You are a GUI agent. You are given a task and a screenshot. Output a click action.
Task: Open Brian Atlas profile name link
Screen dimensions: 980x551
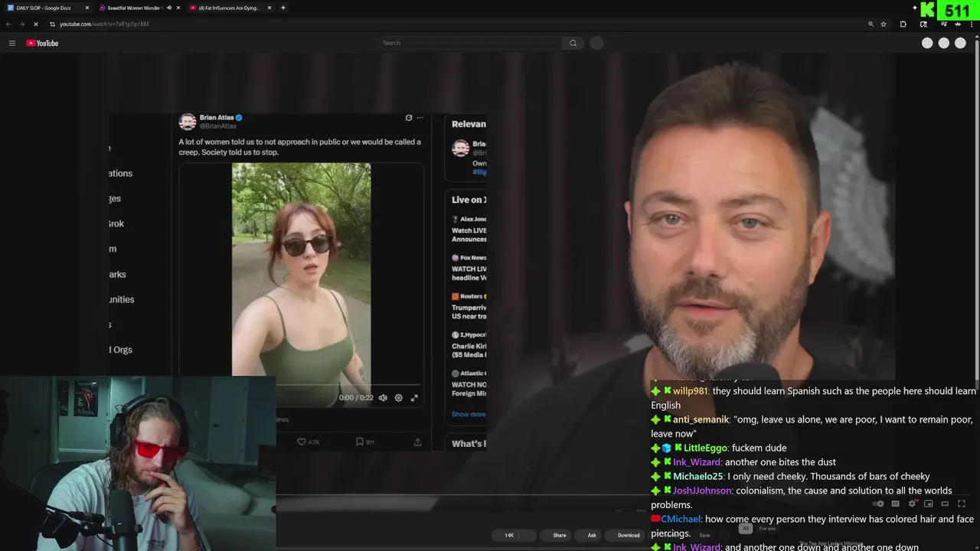(217, 118)
